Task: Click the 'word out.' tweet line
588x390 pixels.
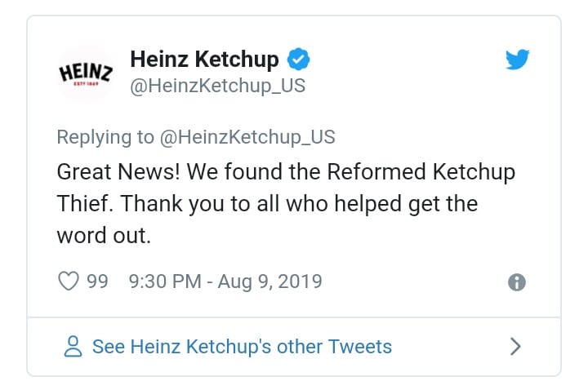Action: [104, 235]
